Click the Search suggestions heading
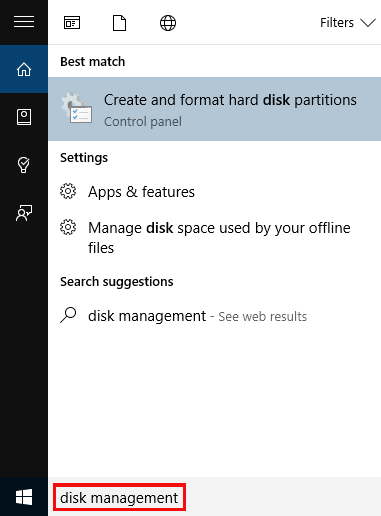Image resolution: width=381 pixels, height=516 pixels. [x=117, y=282]
